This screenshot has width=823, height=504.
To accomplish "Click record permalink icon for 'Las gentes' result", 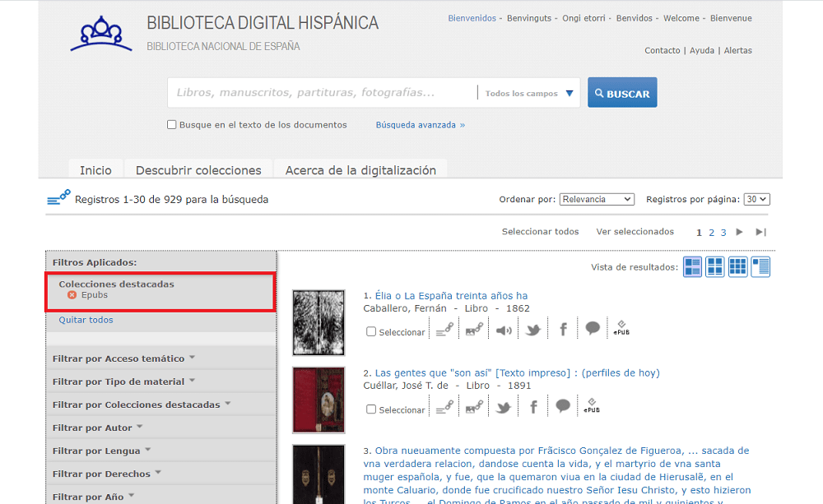I will [444, 407].
